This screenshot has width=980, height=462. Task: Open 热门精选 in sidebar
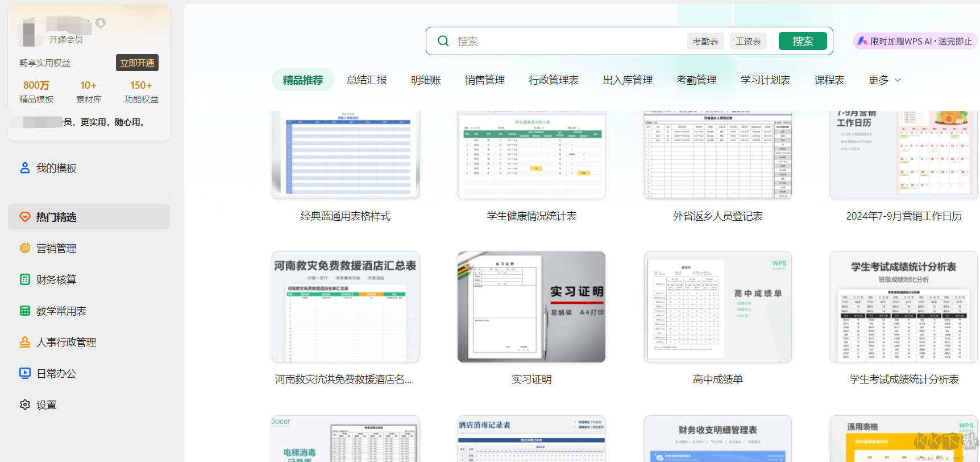coord(89,217)
